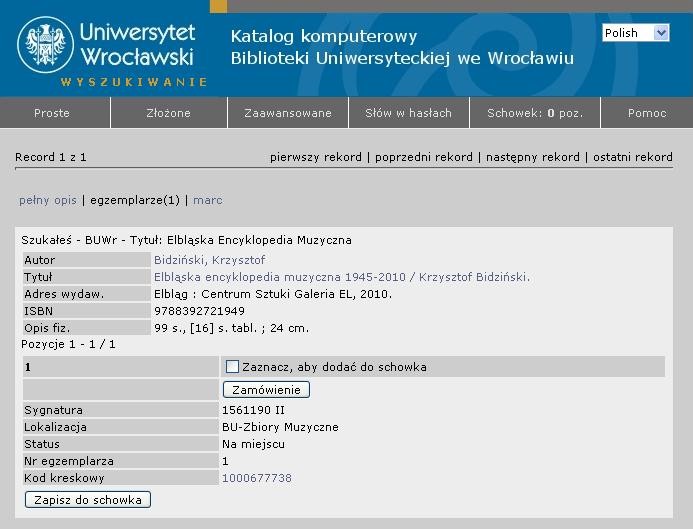Select Sygnatura value 1561190 II
693x529 pixels.
253,410
